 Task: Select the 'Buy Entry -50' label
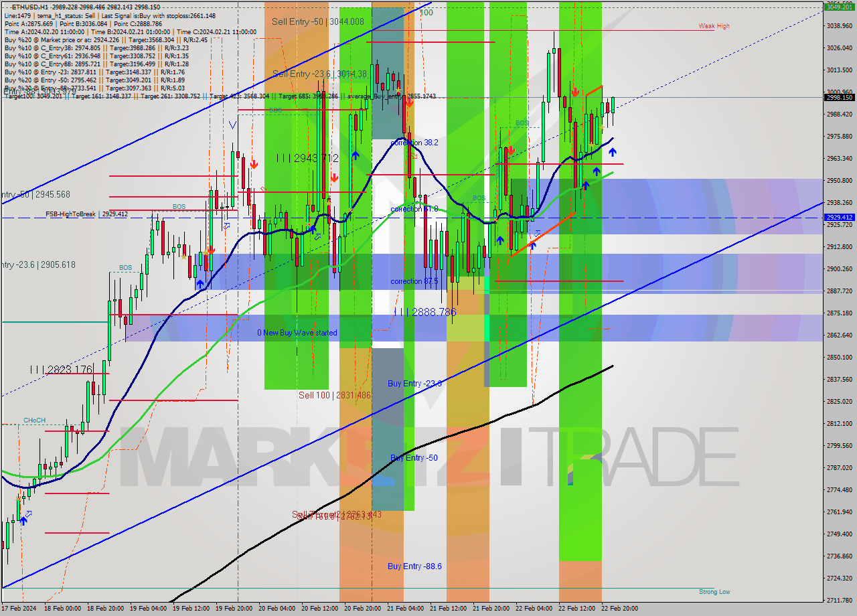pyautogui.click(x=414, y=458)
